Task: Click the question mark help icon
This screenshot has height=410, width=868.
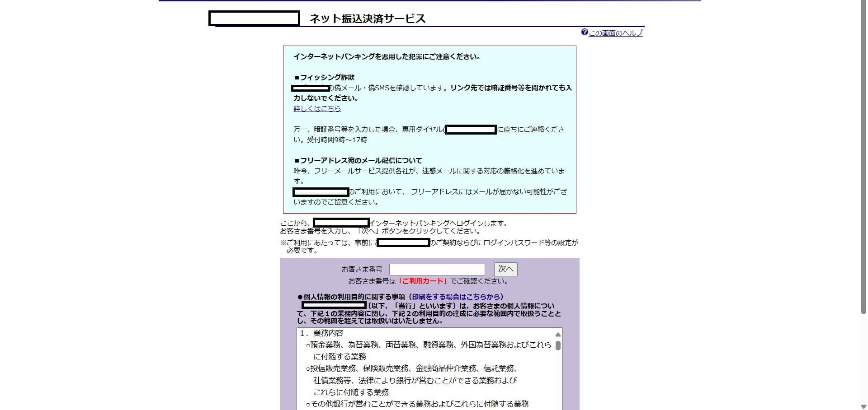Action: click(x=584, y=33)
